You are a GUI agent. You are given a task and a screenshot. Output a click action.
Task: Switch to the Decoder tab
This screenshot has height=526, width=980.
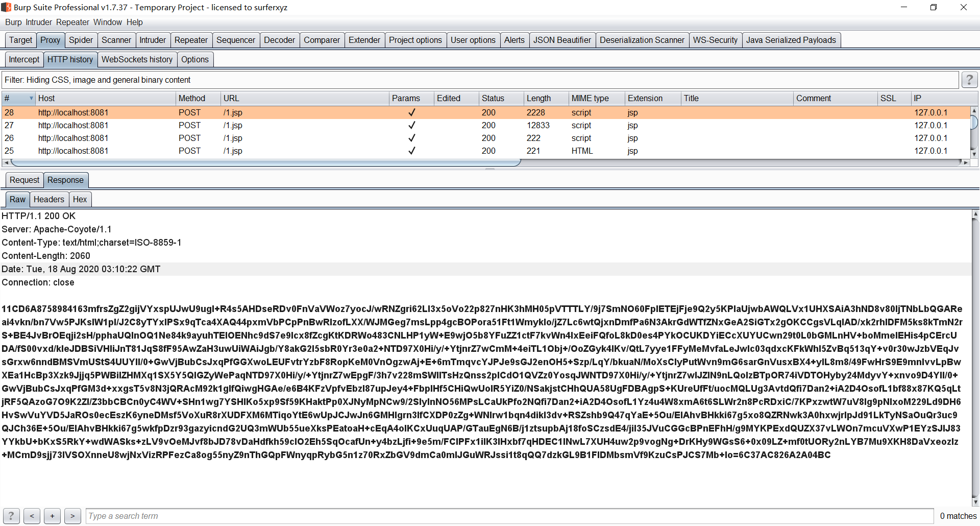(x=280, y=40)
